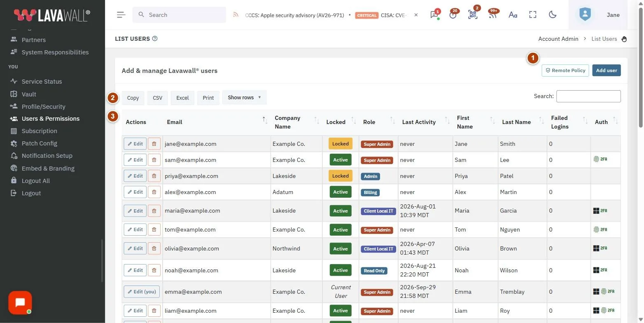Focus the table Search input field
This screenshot has width=644, height=323.
click(x=588, y=96)
